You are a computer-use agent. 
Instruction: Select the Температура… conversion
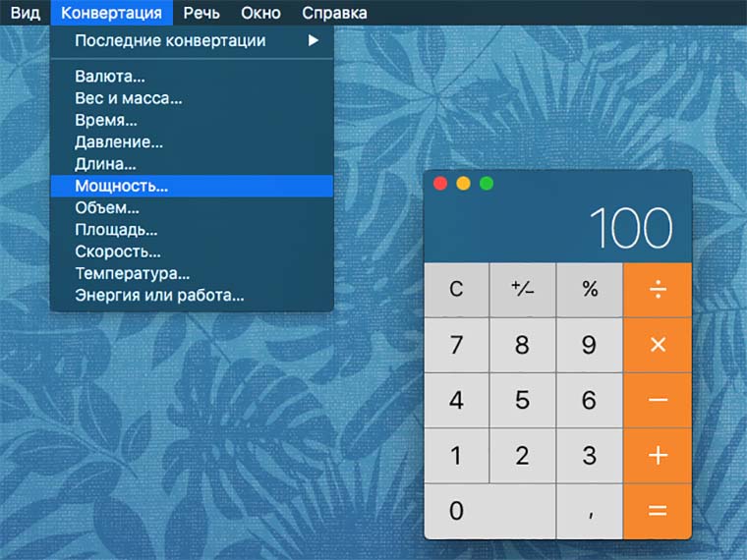192,273
